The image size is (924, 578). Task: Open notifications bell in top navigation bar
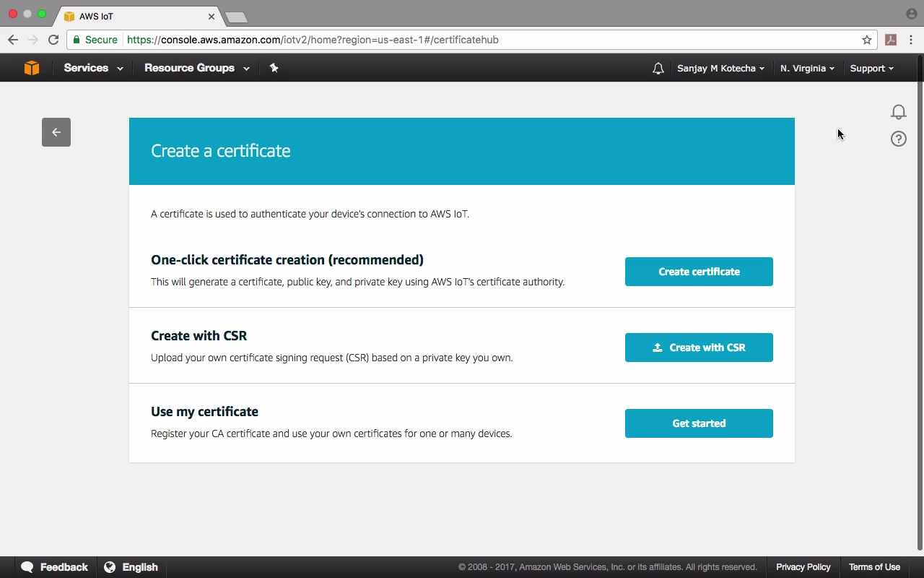pos(658,69)
